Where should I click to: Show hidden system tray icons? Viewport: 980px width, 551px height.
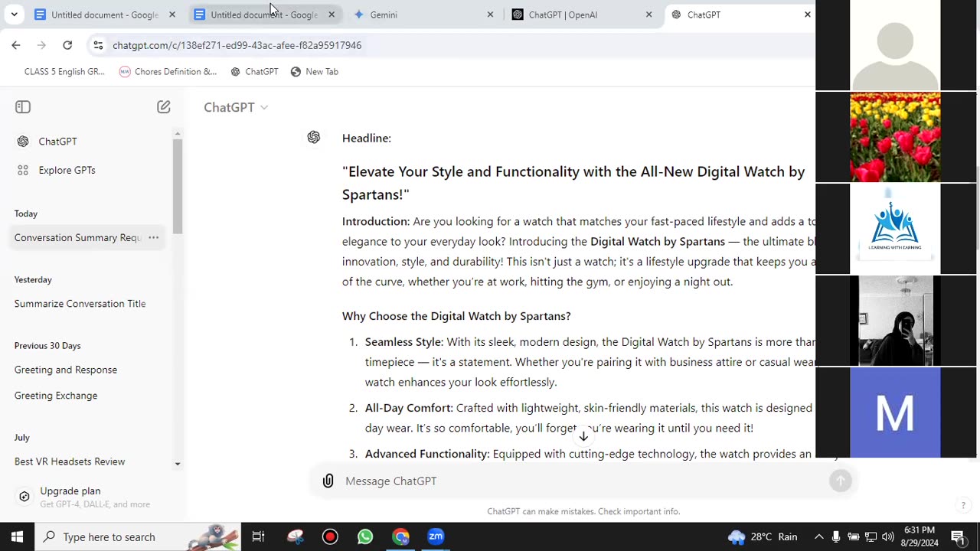click(818, 536)
